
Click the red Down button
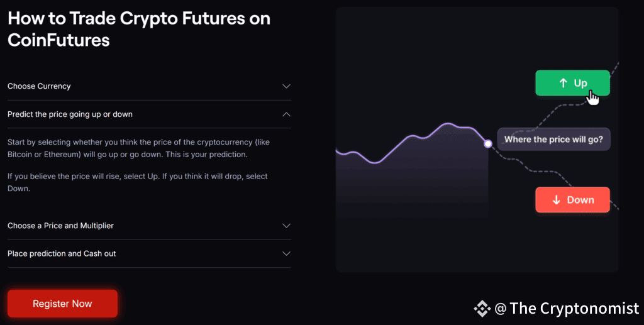(x=572, y=200)
